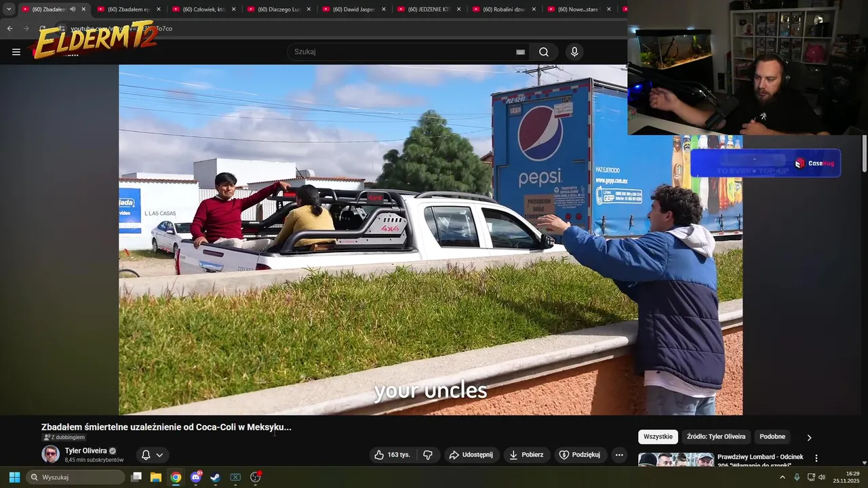Click the Podziękuj thanks button
This screenshot has height=488, width=868.
pos(580,455)
